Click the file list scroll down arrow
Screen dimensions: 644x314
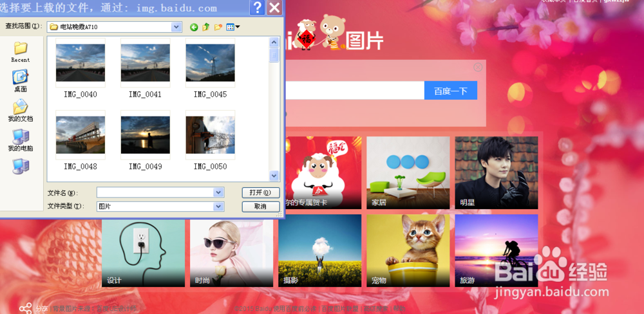pos(274,176)
